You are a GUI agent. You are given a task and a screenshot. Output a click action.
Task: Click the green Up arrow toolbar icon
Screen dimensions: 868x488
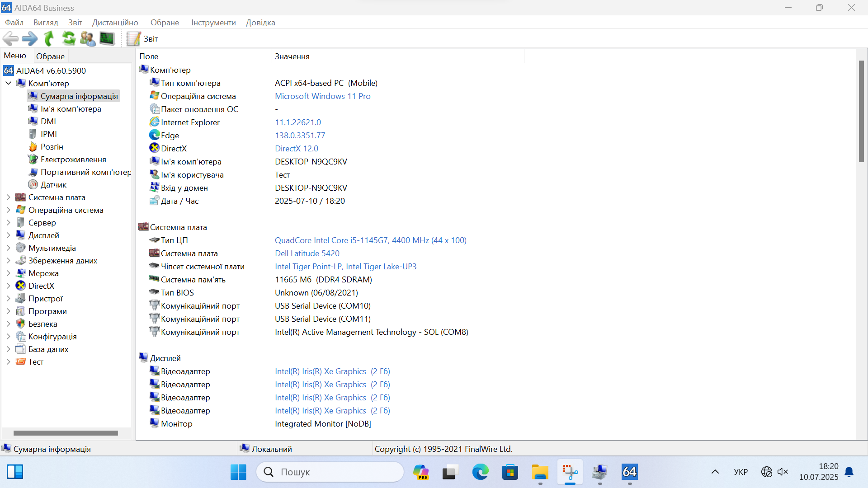pos(49,39)
